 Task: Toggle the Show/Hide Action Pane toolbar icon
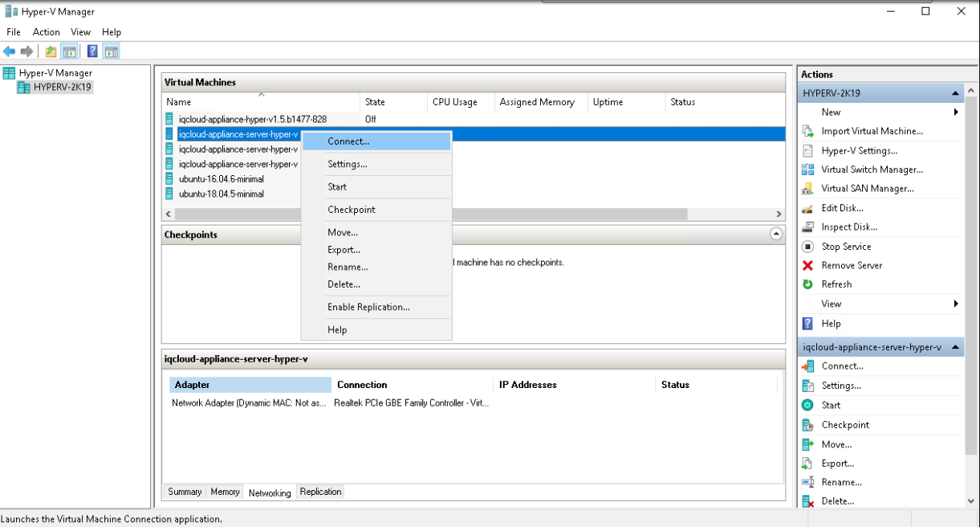coord(112,51)
